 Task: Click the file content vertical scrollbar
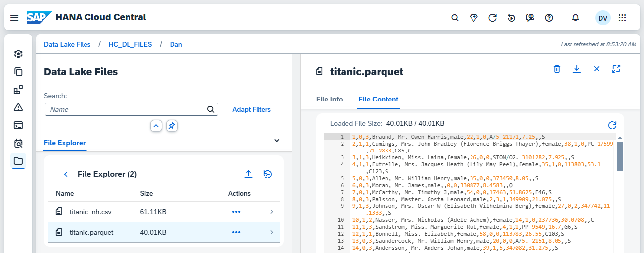[x=620, y=156]
